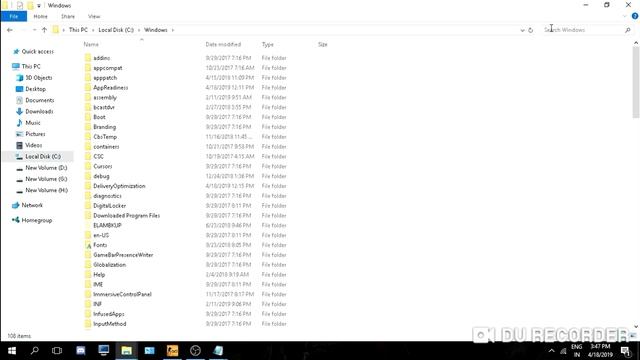Open Pictures in sidebar

click(35, 134)
